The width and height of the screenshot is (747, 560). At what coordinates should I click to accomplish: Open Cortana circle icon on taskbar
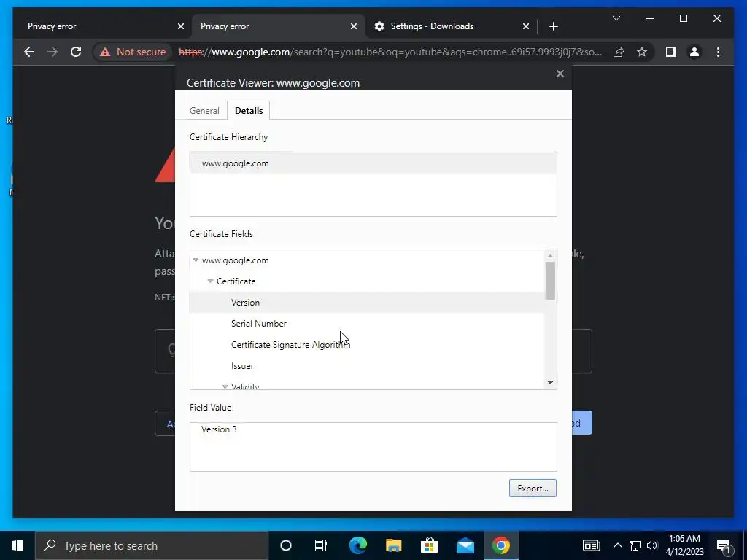pyautogui.click(x=285, y=545)
